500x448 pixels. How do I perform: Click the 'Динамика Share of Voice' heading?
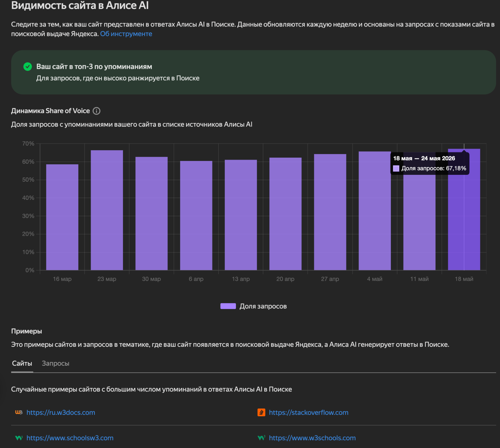pyautogui.click(x=51, y=111)
